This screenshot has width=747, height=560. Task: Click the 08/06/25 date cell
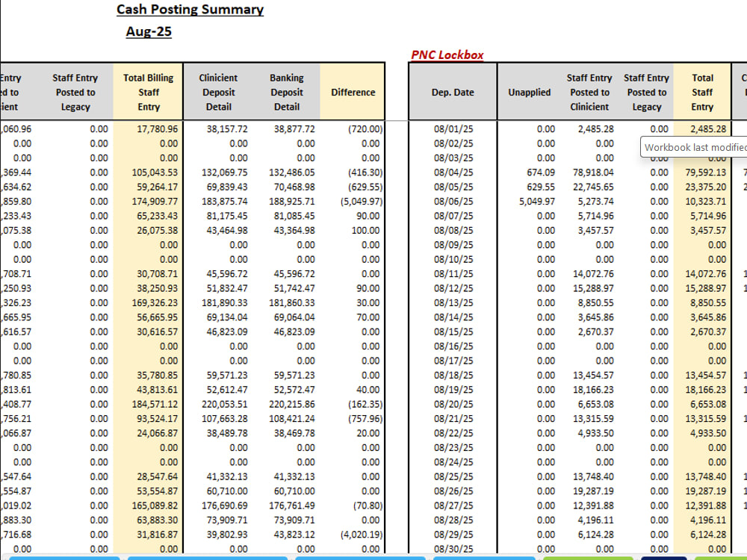[x=453, y=202]
